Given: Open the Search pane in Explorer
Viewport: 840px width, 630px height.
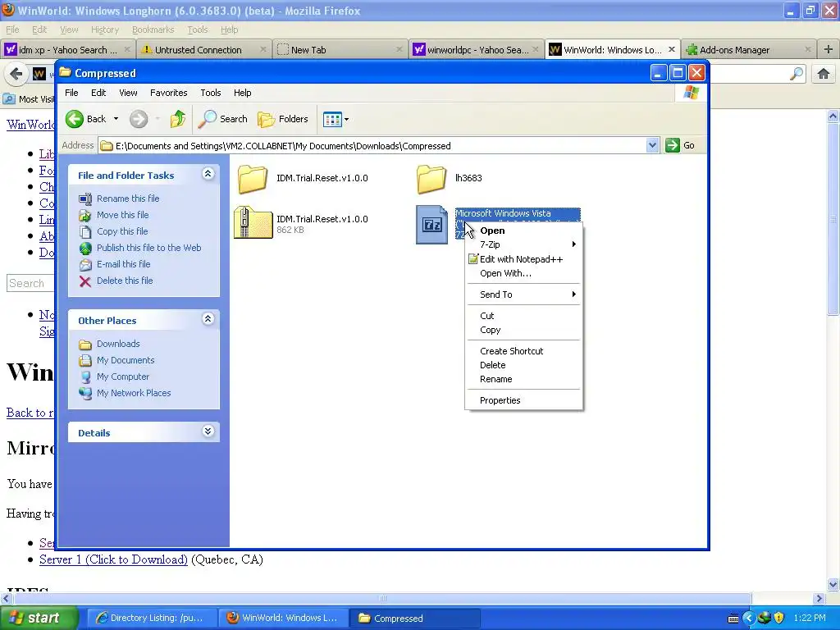Looking at the screenshot, I should 222,119.
